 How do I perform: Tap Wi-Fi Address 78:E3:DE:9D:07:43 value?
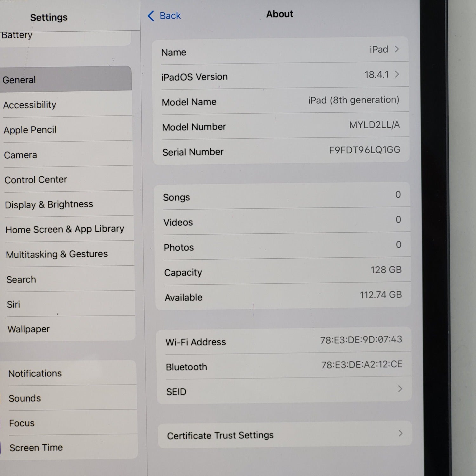pos(361,340)
